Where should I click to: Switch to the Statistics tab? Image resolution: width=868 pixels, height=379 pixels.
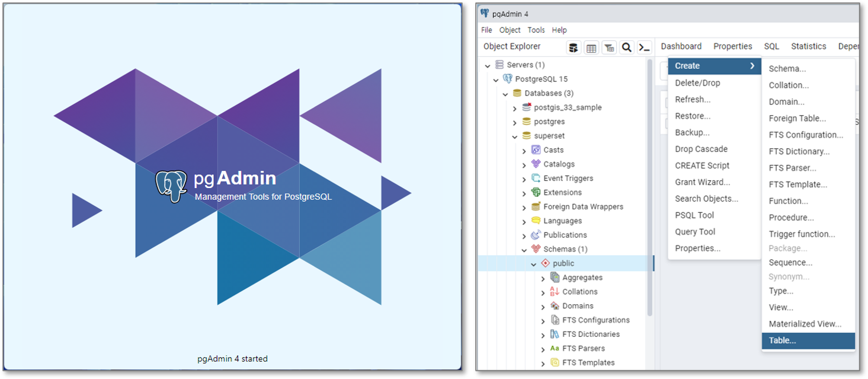[x=809, y=46]
